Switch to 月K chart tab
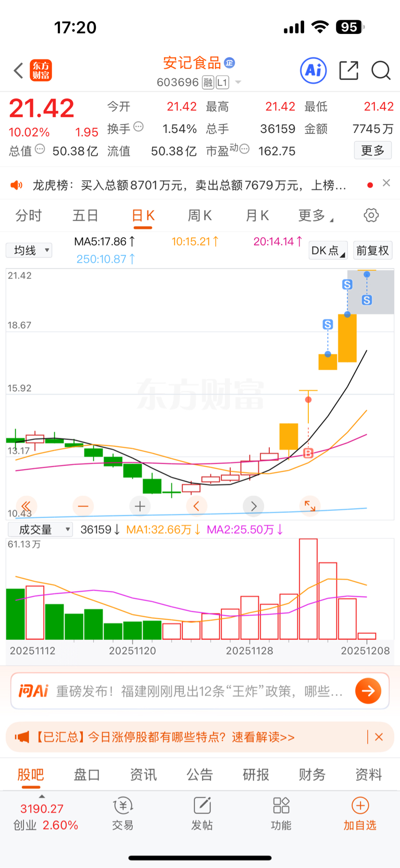 (257, 216)
